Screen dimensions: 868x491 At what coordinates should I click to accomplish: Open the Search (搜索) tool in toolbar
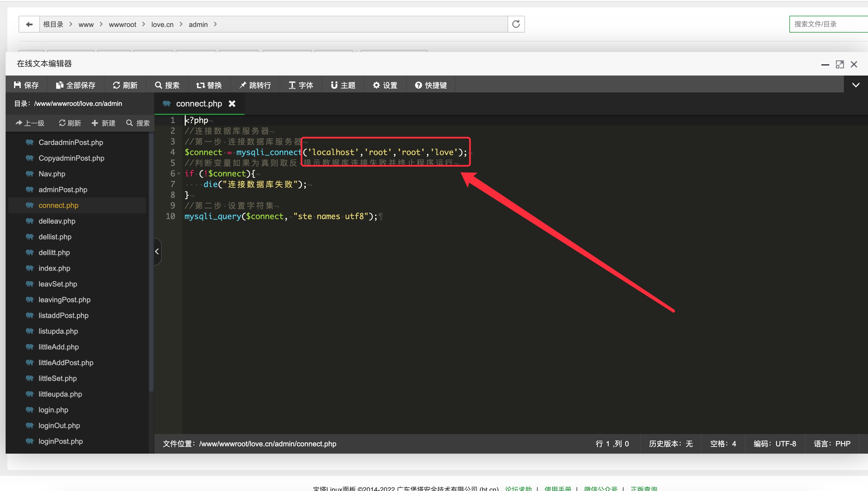(x=167, y=85)
